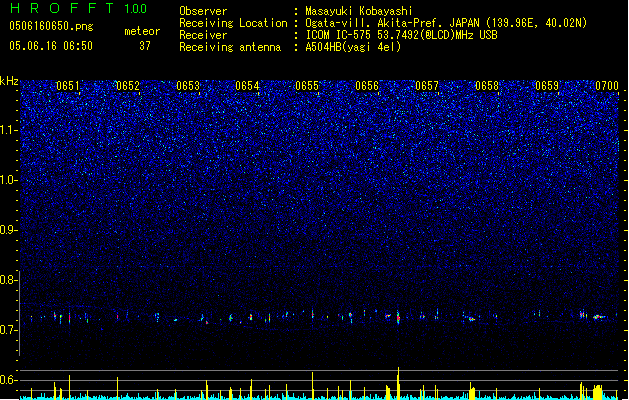Click the vertical gray frequency range bar
629x400 pixels.
tap(19, 313)
